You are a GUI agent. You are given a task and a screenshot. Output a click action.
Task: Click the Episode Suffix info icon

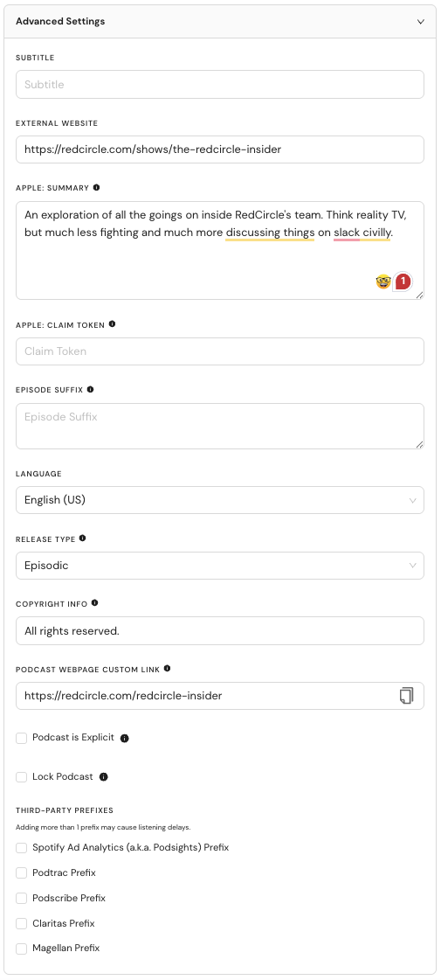pyautogui.click(x=90, y=389)
